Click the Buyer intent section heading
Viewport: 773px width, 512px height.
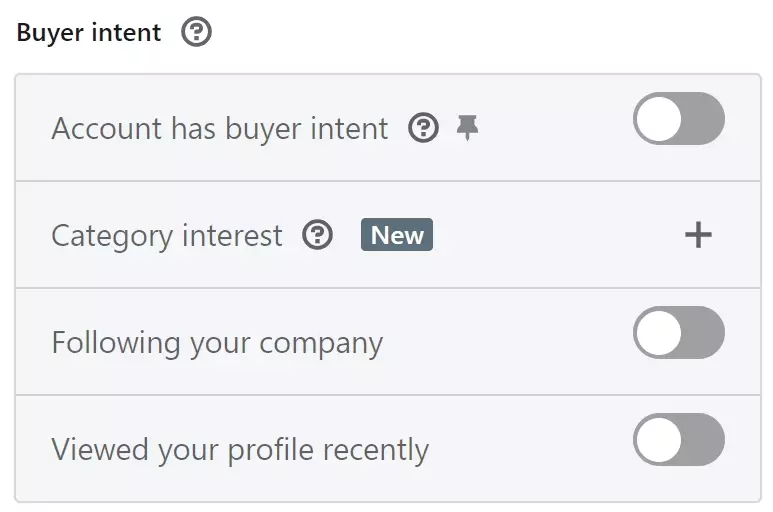(89, 33)
